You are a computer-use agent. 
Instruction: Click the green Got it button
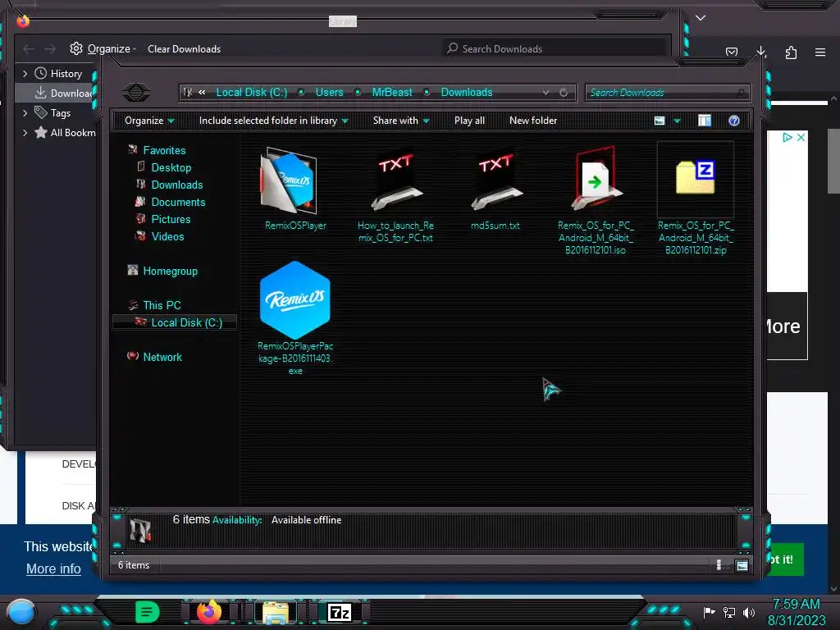[785, 559]
